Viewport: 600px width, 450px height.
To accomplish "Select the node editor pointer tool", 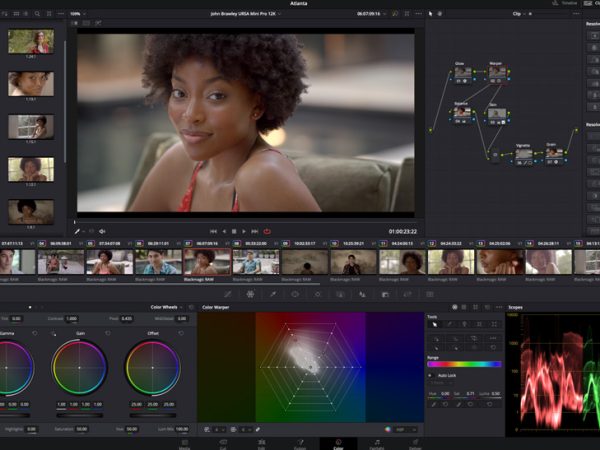I will pos(430,14).
